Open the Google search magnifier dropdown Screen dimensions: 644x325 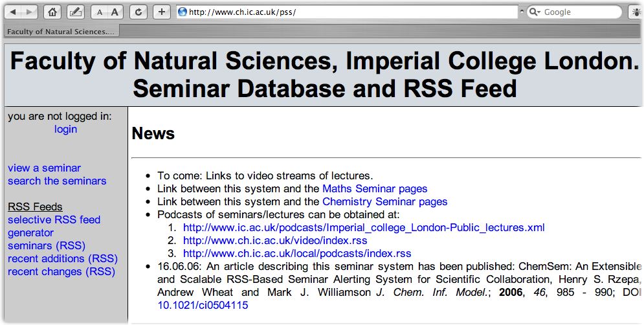pos(536,12)
